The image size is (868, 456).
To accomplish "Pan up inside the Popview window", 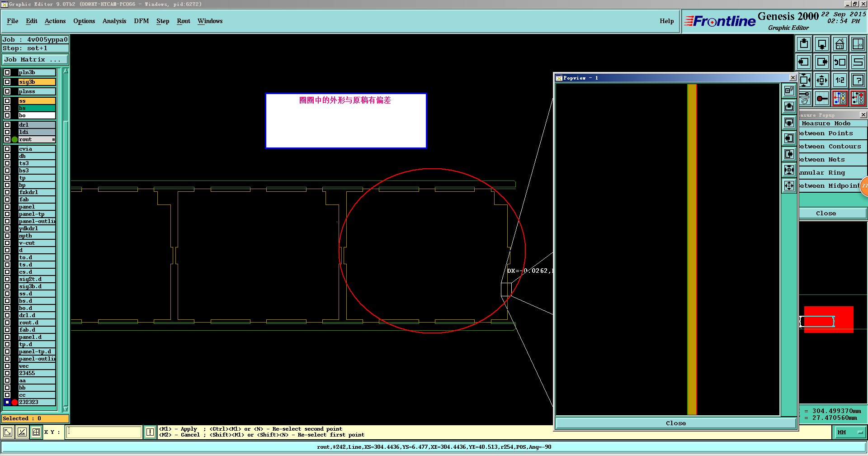I will click(789, 106).
